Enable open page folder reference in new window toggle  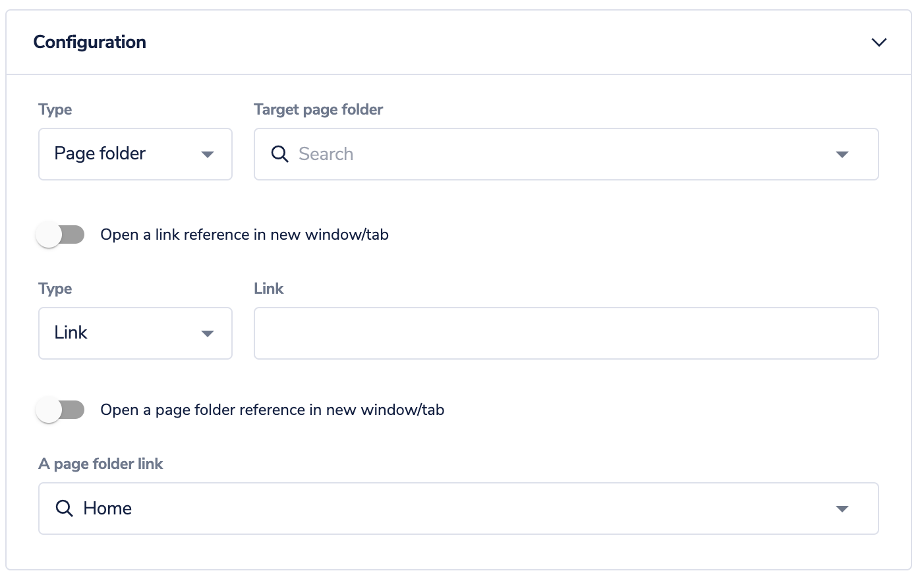(61, 410)
